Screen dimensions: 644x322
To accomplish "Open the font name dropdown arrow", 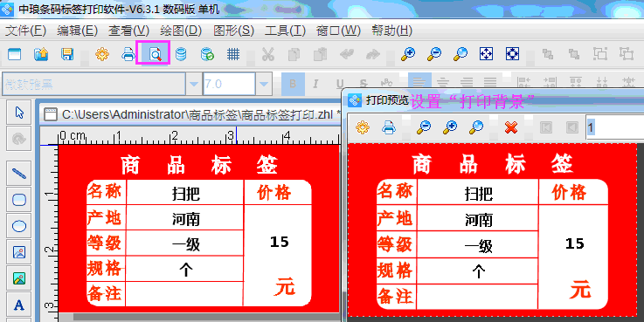I will click(193, 84).
